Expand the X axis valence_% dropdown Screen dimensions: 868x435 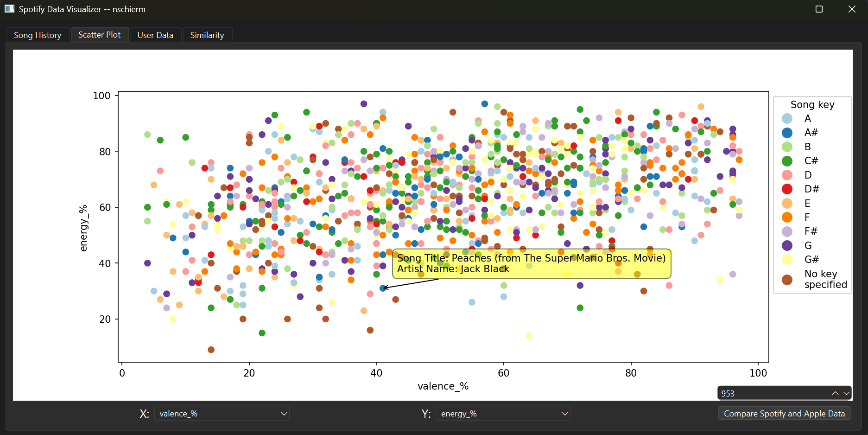[222, 414]
